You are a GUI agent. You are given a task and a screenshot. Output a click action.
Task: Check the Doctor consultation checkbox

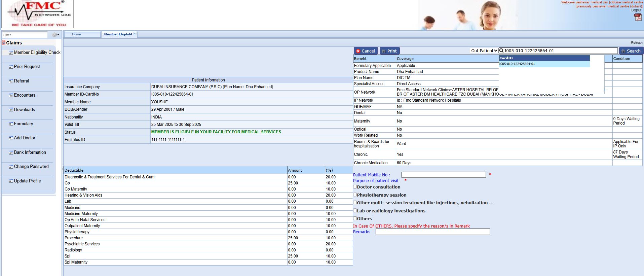pyautogui.click(x=355, y=186)
